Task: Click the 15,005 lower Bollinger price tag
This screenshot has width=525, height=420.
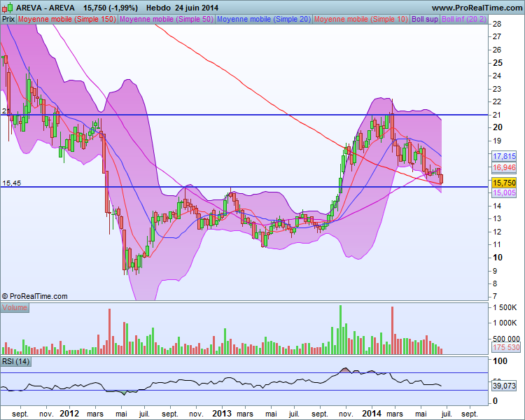Action: pyautogui.click(x=504, y=192)
